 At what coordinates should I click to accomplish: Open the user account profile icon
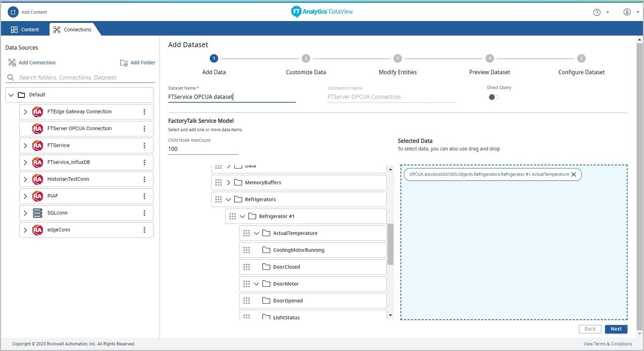[x=627, y=12]
